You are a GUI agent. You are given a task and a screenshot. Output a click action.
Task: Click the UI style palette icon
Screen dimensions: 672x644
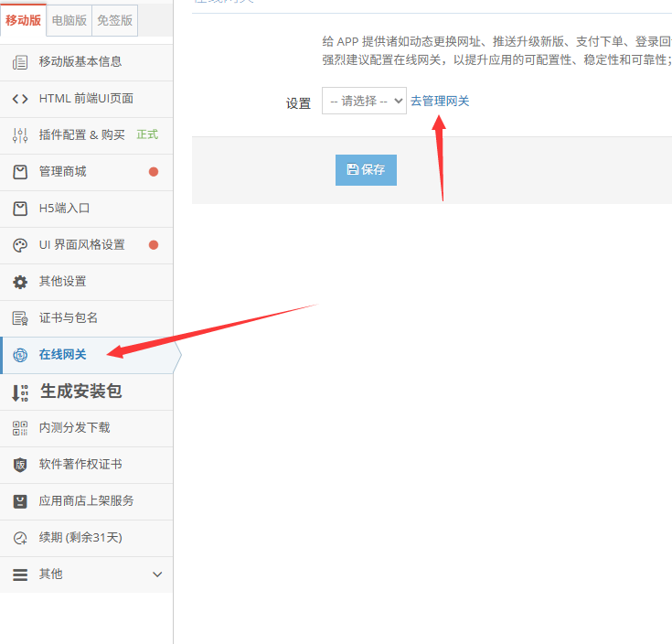coord(20,245)
